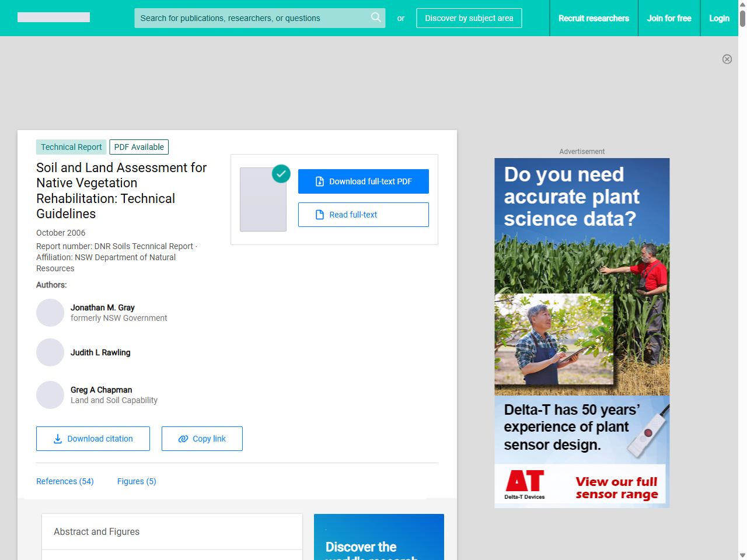The image size is (747, 560).
Task: Close the advertisement banner with the X icon
Action: 727,59
